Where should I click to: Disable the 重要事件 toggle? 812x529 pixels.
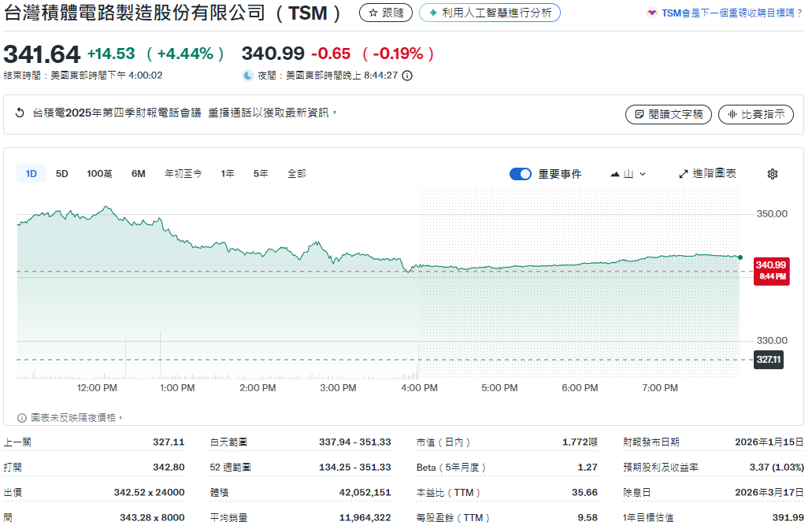pos(521,173)
